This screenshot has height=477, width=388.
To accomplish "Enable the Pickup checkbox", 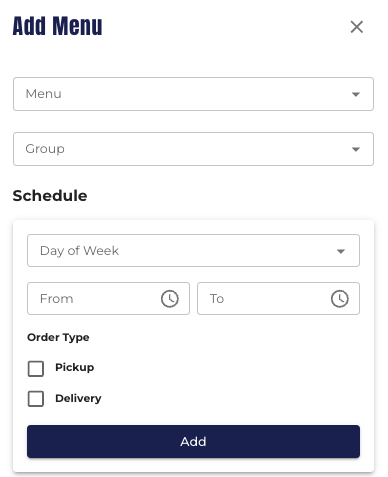I will [36, 369].
